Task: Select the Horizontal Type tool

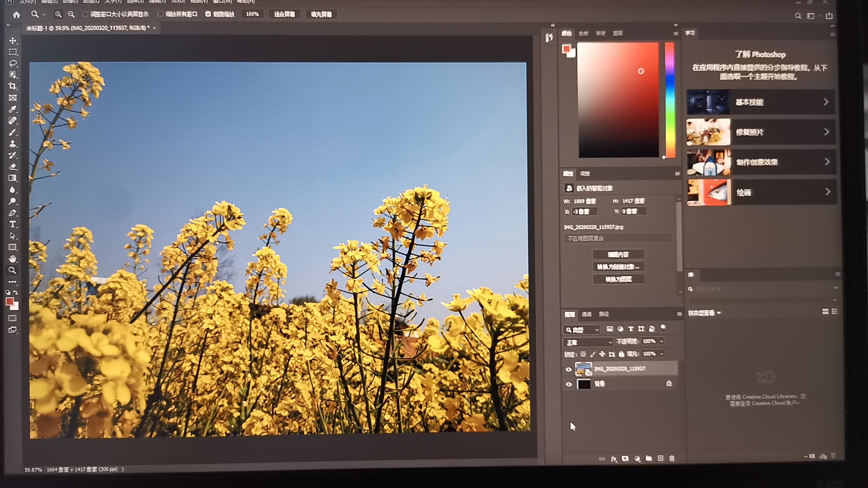Action: [13, 225]
